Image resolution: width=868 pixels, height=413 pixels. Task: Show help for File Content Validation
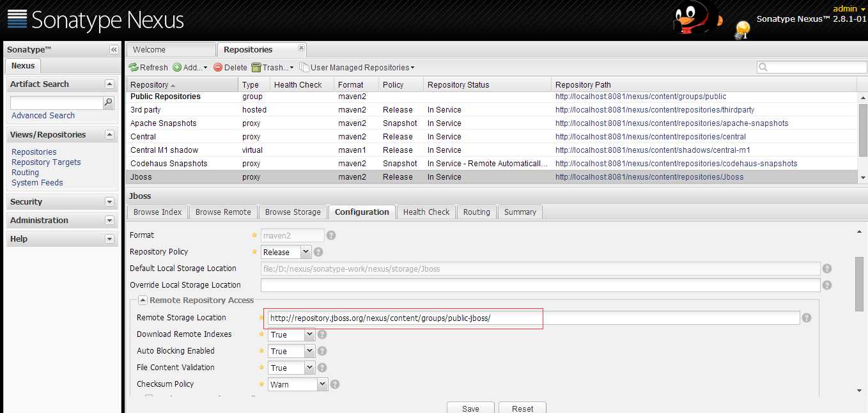pyautogui.click(x=322, y=368)
